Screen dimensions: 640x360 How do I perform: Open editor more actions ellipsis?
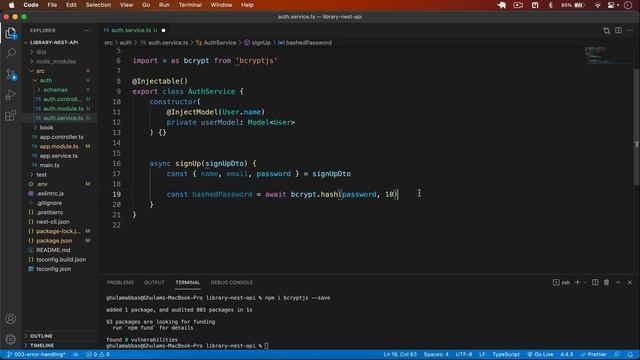pyautogui.click(x=630, y=31)
